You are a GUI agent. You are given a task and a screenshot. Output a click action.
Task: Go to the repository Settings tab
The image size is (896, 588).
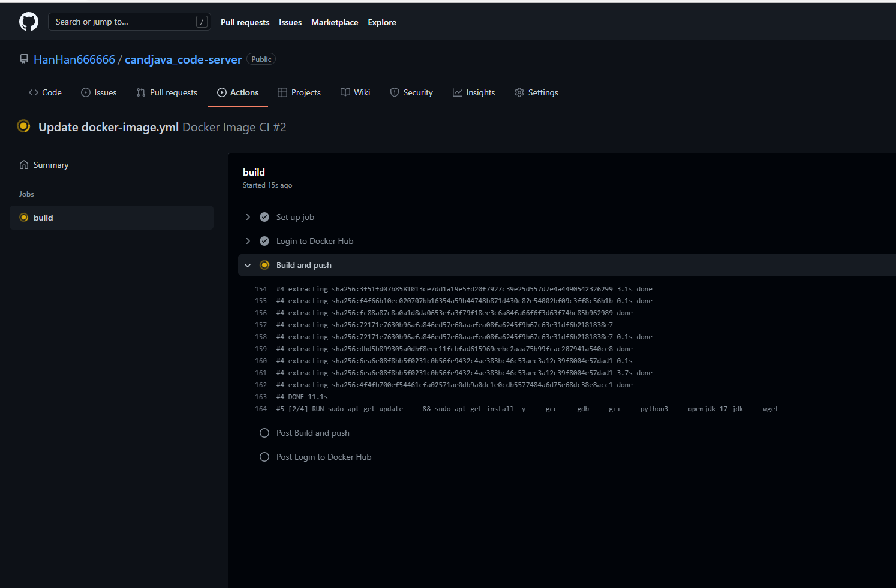(536, 92)
